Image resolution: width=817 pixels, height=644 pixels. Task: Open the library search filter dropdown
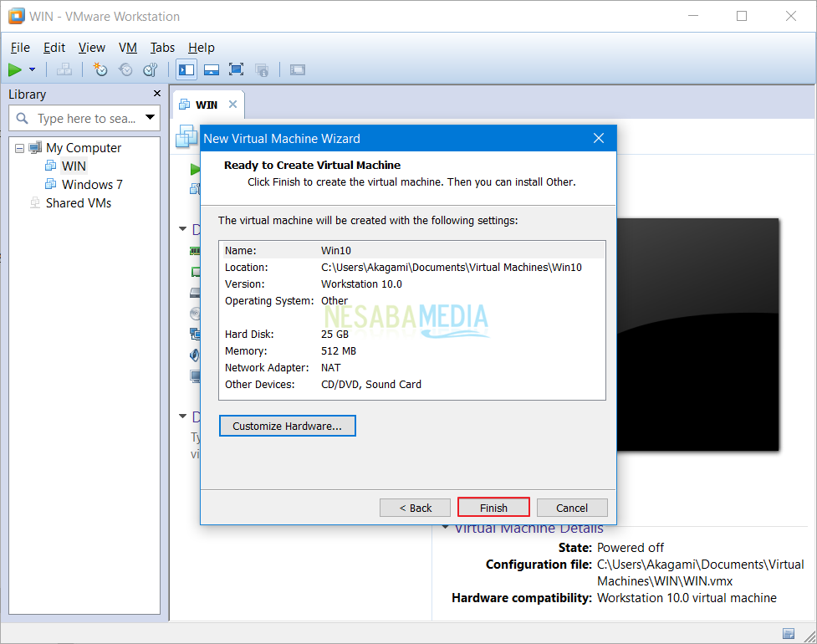(150, 117)
